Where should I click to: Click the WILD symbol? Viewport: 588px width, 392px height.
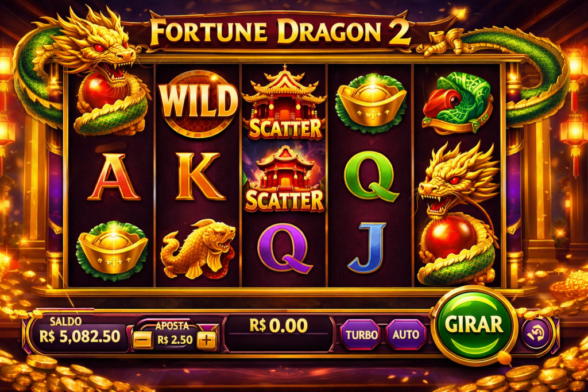point(198,103)
